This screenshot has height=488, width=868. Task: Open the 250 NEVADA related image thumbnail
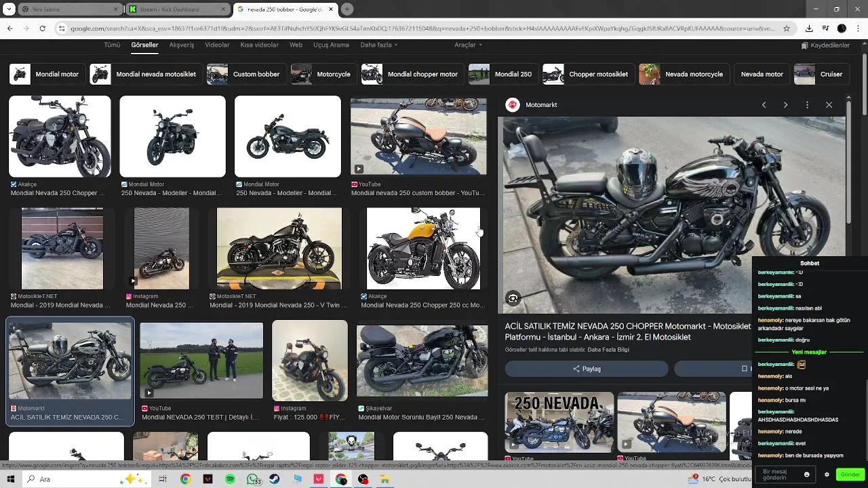click(x=559, y=422)
